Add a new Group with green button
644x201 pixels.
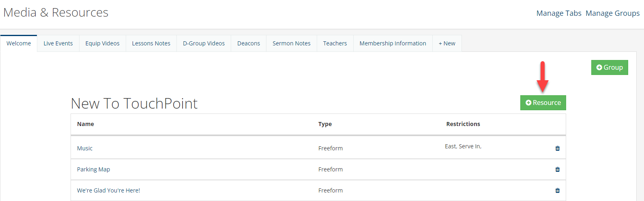(610, 67)
